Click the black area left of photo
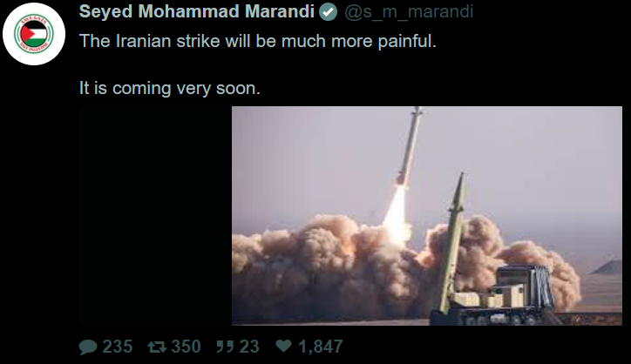Image resolution: width=631 pixels, height=364 pixels. click(155, 216)
